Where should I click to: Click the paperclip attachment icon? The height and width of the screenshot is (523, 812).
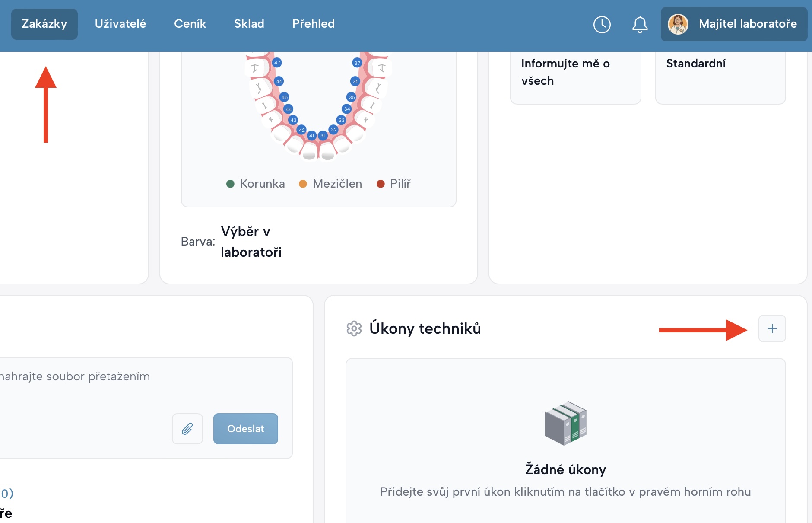(x=187, y=429)
